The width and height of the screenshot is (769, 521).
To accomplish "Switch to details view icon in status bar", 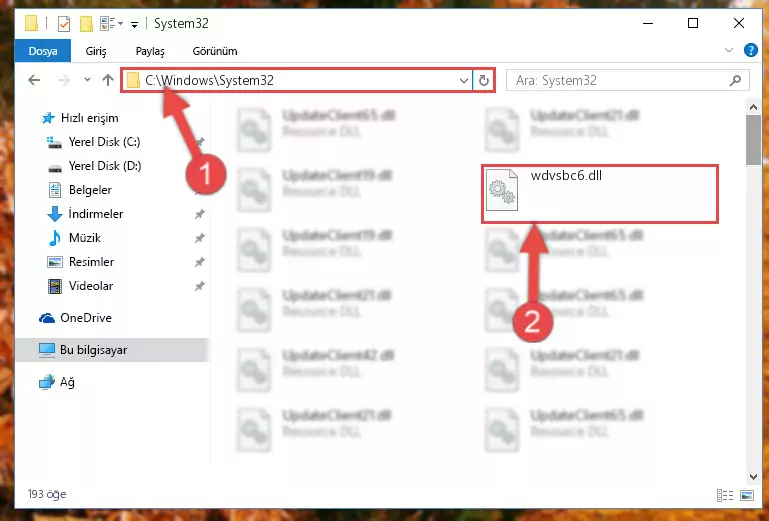I will pyautogui.click(x=724, y=495).
